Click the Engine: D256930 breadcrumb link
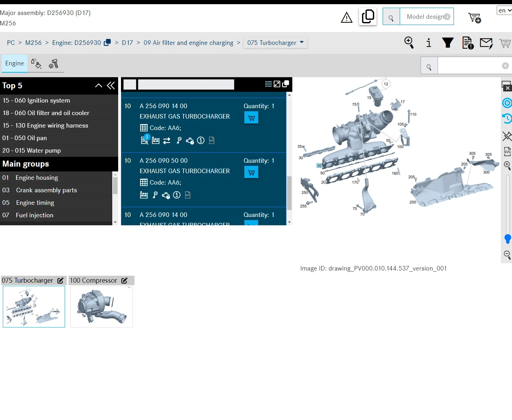This screenshot has height=420, width=512. click(x=76, y=43)
